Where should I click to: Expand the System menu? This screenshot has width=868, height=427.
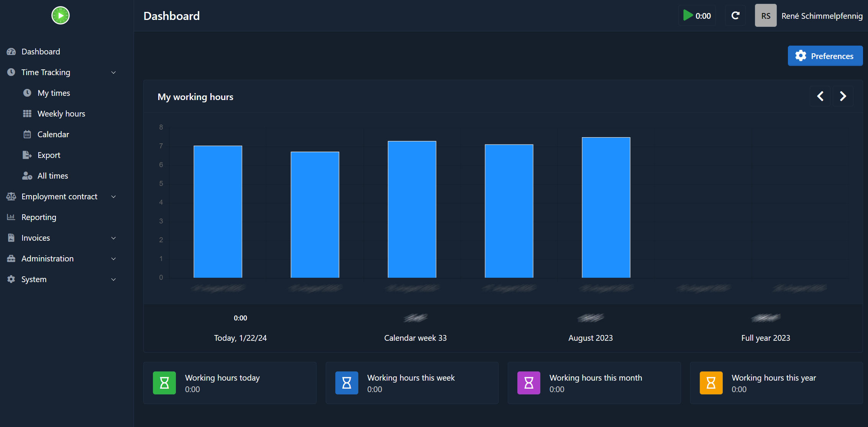click(x=113, y=279)
